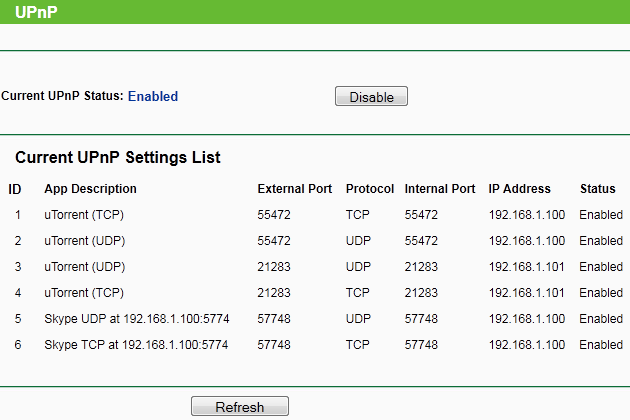Click the UPnP page header title
Viewport: 630px width, 420px height.
tap(36, 12)
